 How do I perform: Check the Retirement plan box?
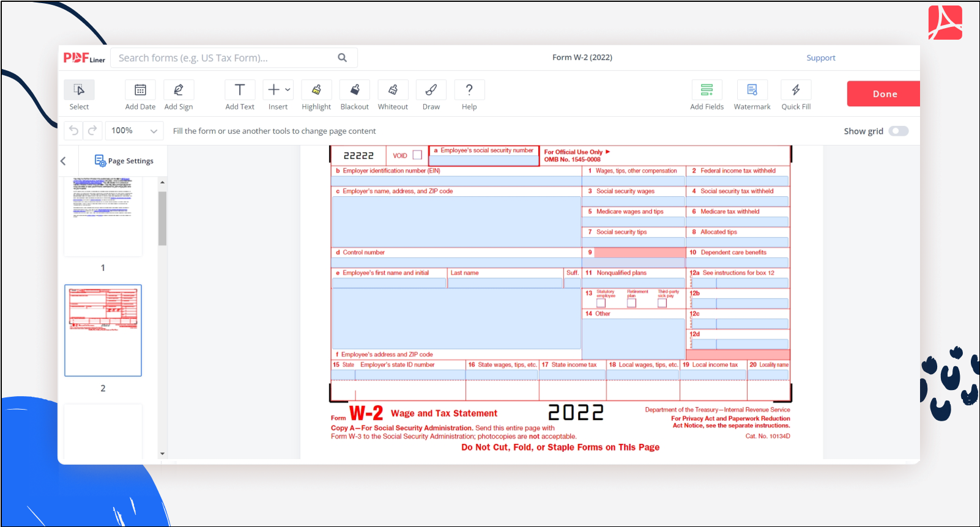[631, 303]
